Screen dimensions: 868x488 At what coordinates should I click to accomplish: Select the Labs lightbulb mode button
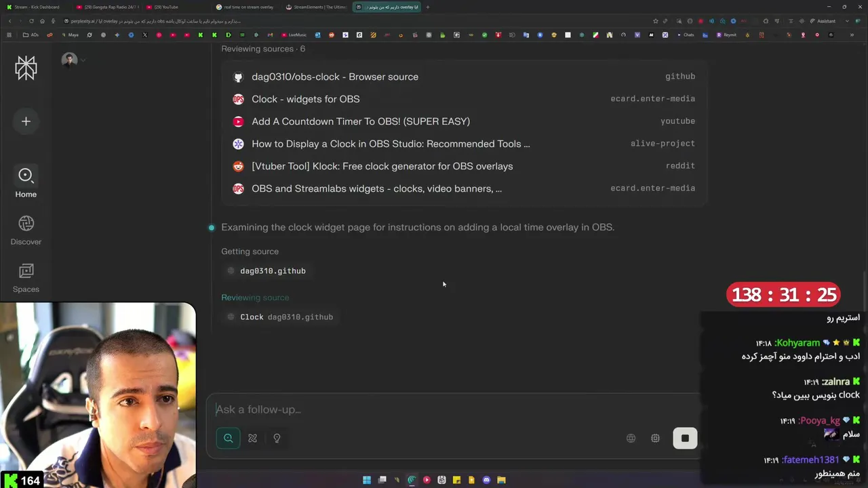pyautogui.click(x=277, y=439)
